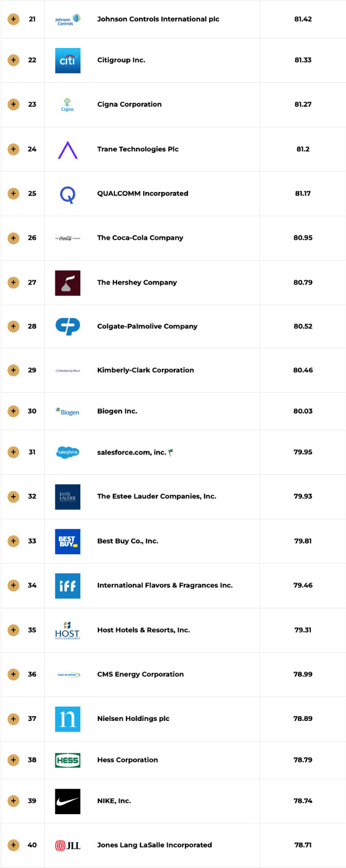346x868 pixels.
Task: Click the NIKE swoosh logo
Action: coord(68,801)
